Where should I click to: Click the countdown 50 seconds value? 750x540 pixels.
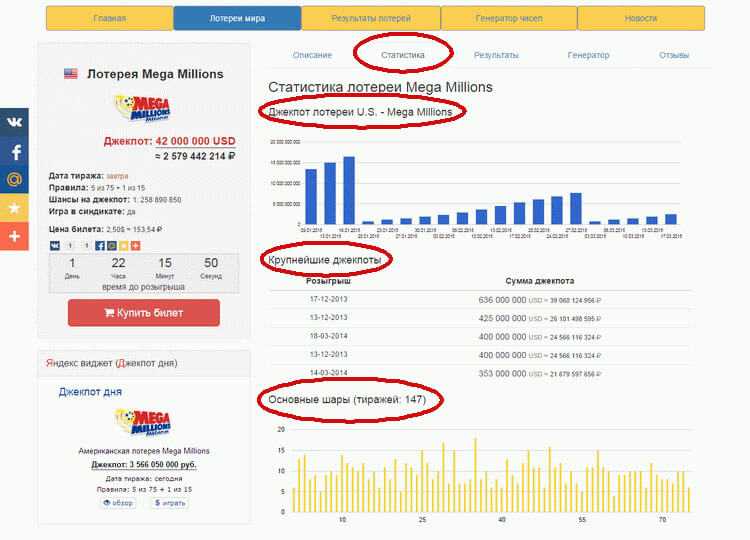[211, 263]
